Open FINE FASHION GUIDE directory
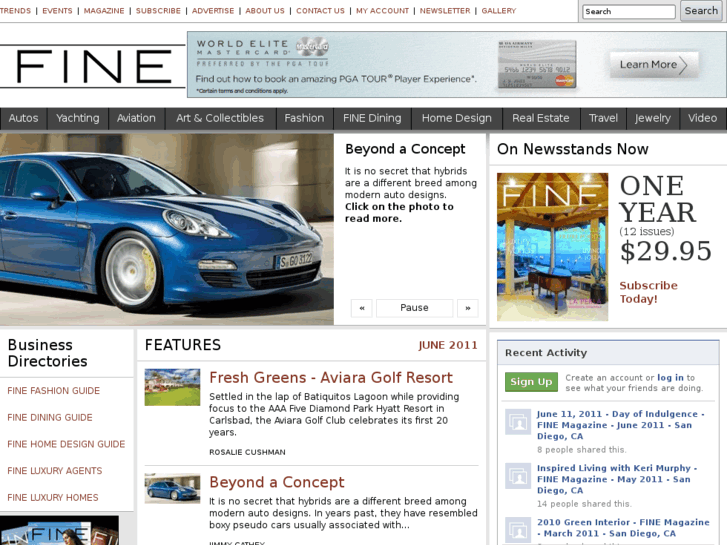 coord(53,391)
